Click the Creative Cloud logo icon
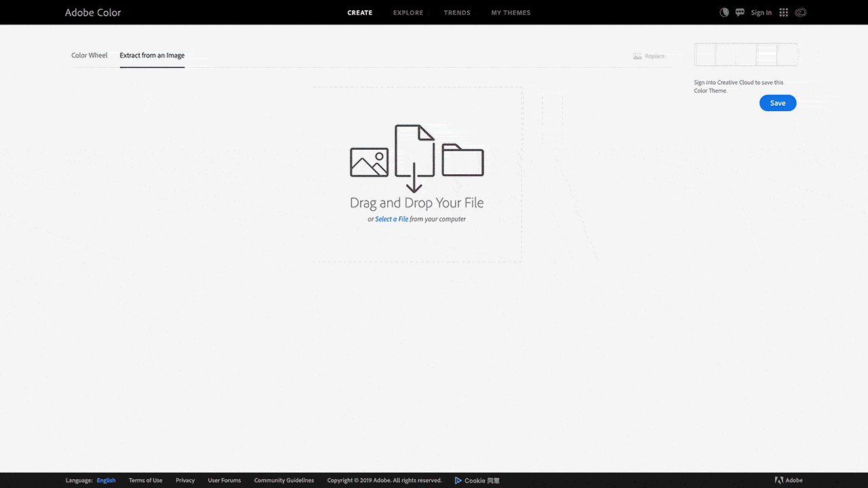Image resolution: width=868 pixels, height=488 pixels. point(800,12)
